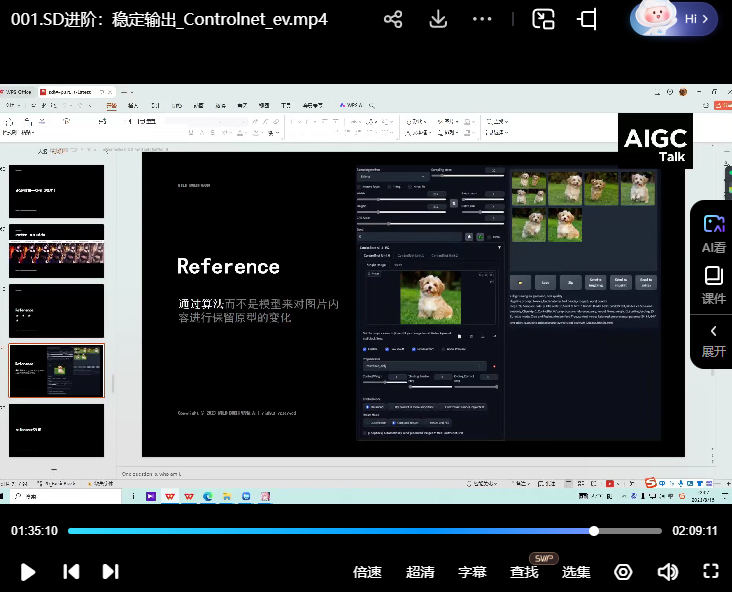Open the three-dots more options menu
732x592 pixels.
[x=482, y=19]
